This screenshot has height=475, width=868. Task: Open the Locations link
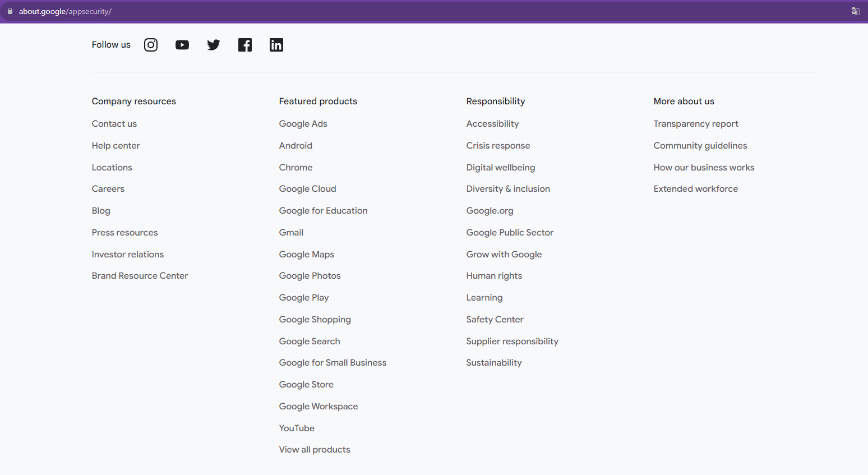pyautogui.click(x=112, y=168)
